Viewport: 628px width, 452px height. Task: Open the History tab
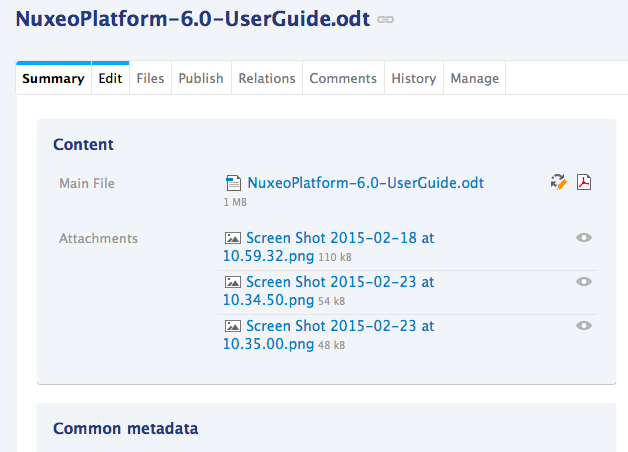(414, 78)
